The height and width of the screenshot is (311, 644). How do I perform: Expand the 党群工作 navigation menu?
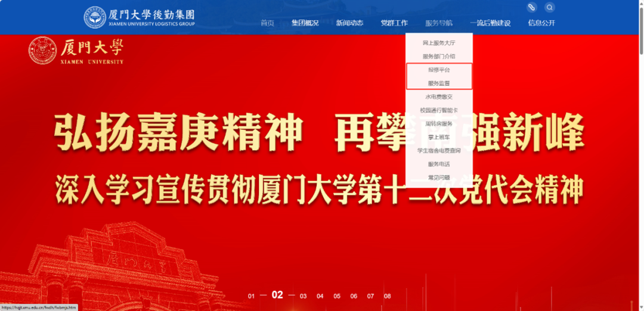point(394,23)
